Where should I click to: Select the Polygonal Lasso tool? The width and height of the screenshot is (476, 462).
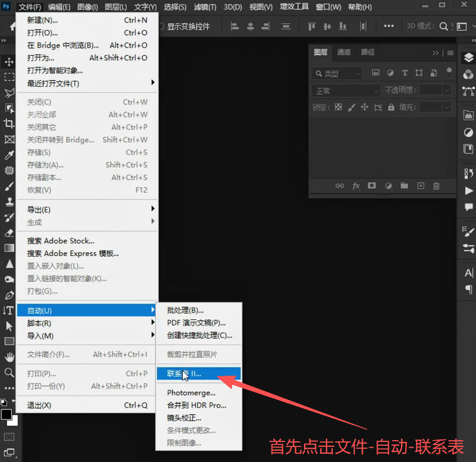(9, 93)
